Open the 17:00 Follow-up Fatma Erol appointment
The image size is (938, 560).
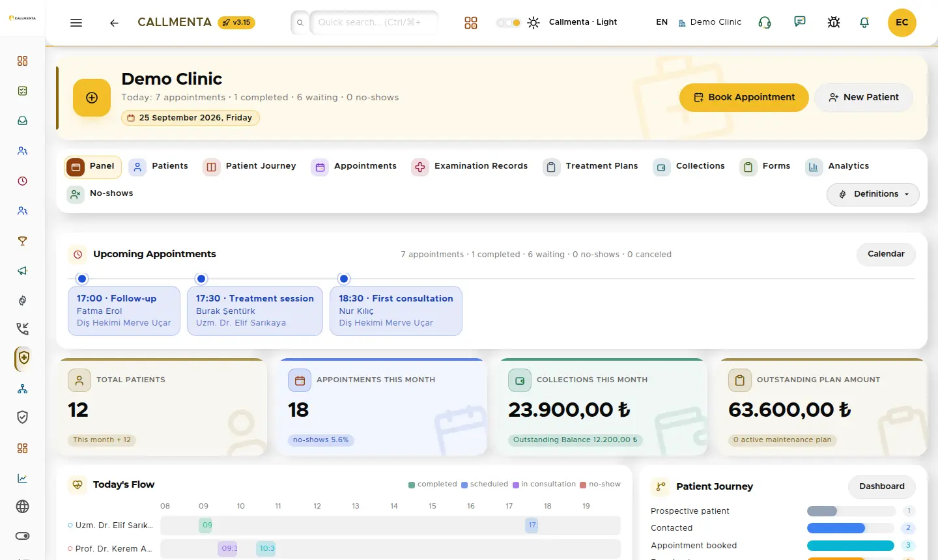[x=124, y=311]
